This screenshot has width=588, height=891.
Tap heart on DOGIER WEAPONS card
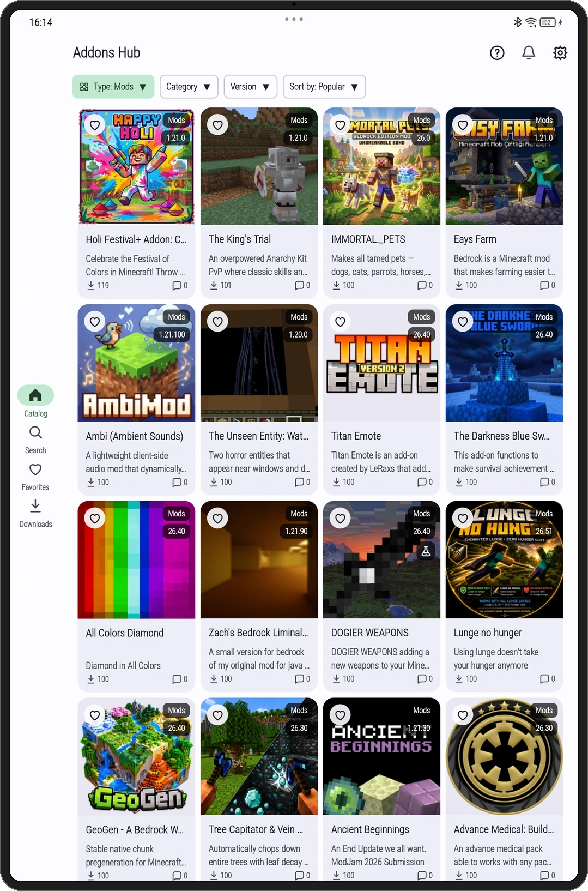(340, 519)
